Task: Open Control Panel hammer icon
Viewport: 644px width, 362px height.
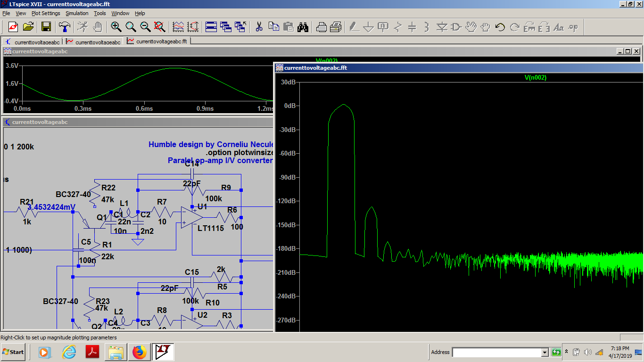Action: [x=65, y=27]
